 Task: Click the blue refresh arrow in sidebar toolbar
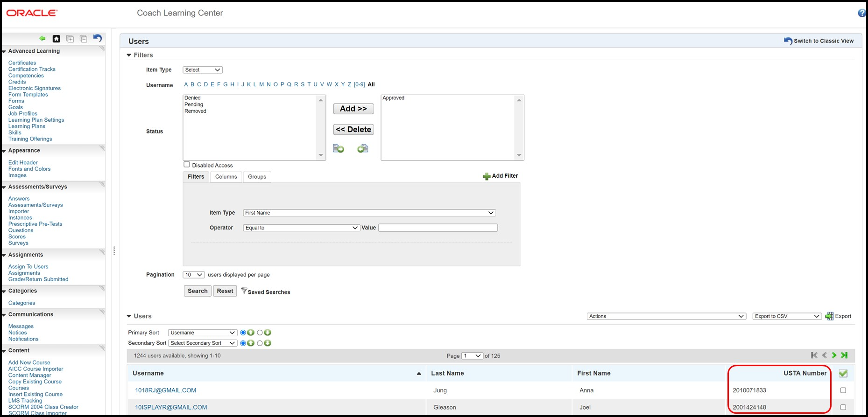point(97,38)
